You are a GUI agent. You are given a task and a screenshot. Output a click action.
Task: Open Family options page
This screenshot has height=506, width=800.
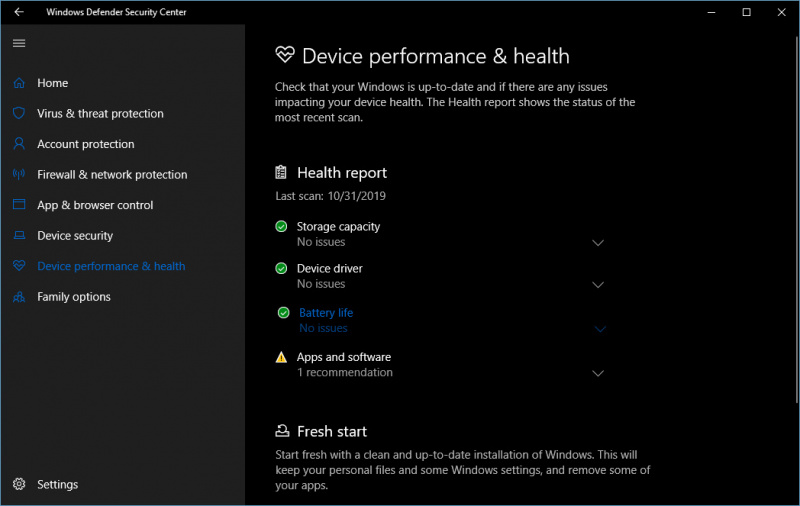point(74,297)
